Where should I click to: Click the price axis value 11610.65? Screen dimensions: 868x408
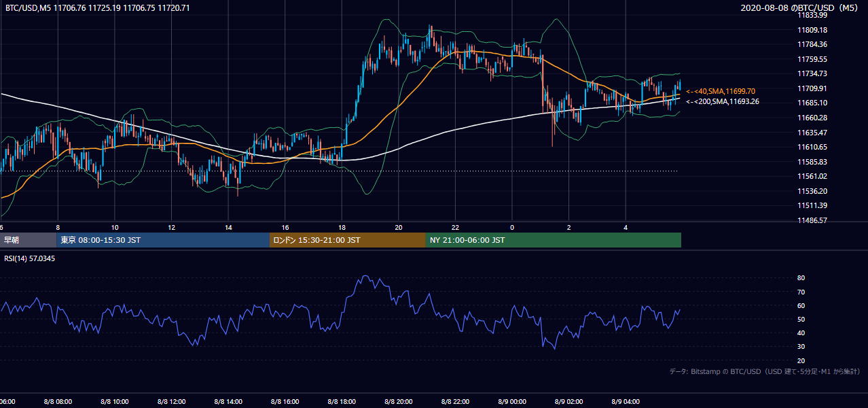point(812,147)
